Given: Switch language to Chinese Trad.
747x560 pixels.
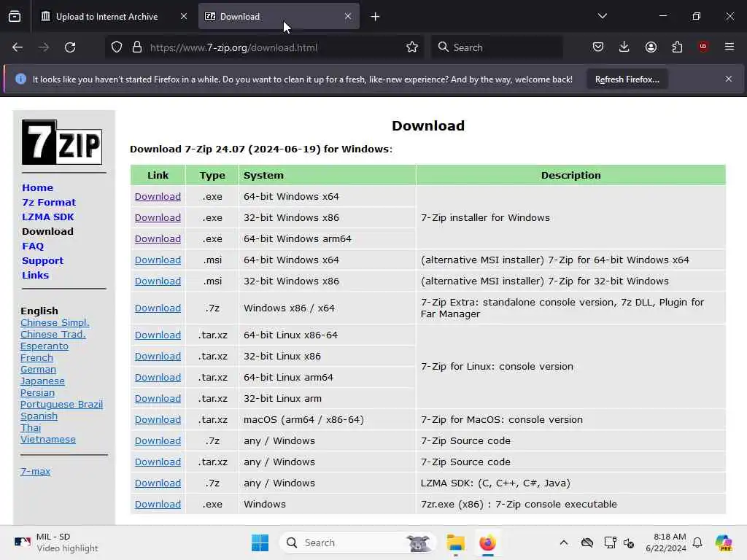Looking at the screenshot, I should point(53,334).
